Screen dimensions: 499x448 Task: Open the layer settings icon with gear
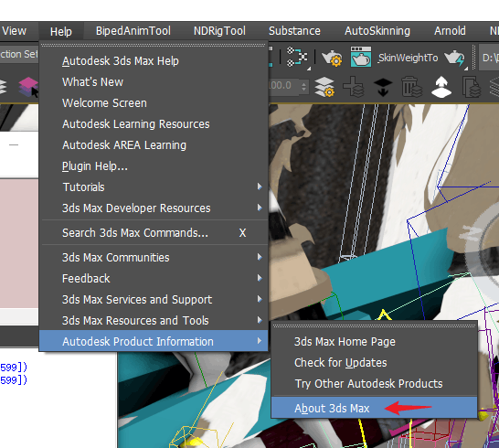pos(324,87)
